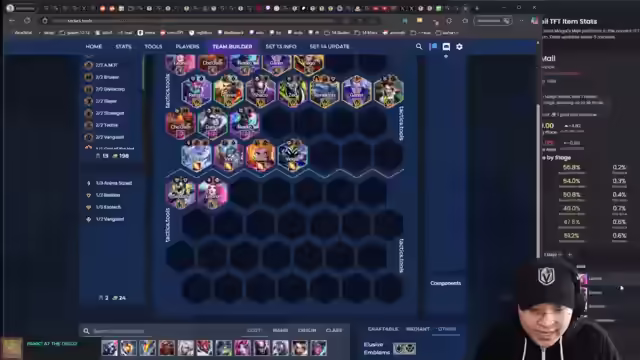Image resolution: width=640 pixels, height=360 pixels.
Task: Select the A.M.P. trait icon in list
Action: (89, 65)
